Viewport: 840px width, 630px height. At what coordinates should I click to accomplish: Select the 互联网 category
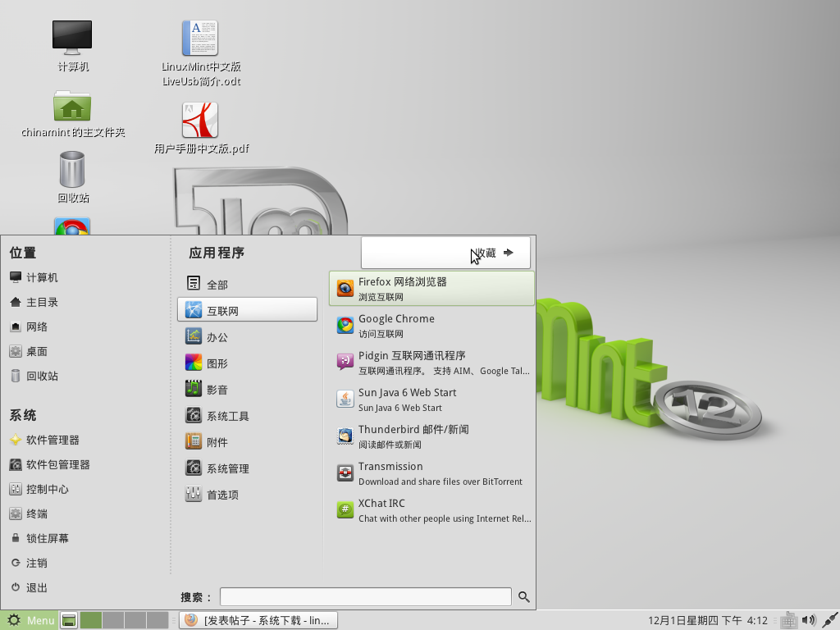tap(247, 310)
